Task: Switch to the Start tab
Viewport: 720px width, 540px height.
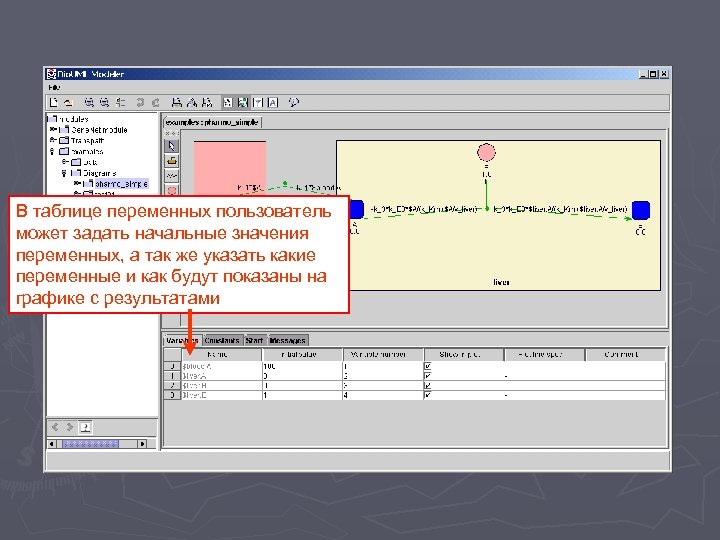Action: 254,340
